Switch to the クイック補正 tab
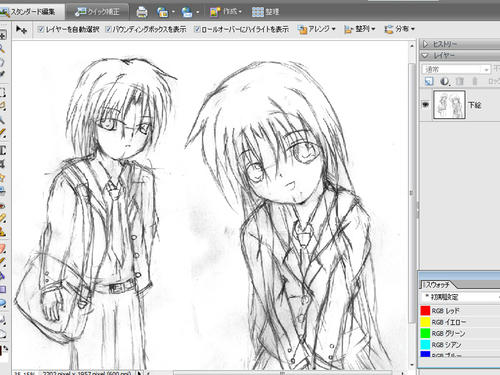500x375 pixels. click(97, 12)
